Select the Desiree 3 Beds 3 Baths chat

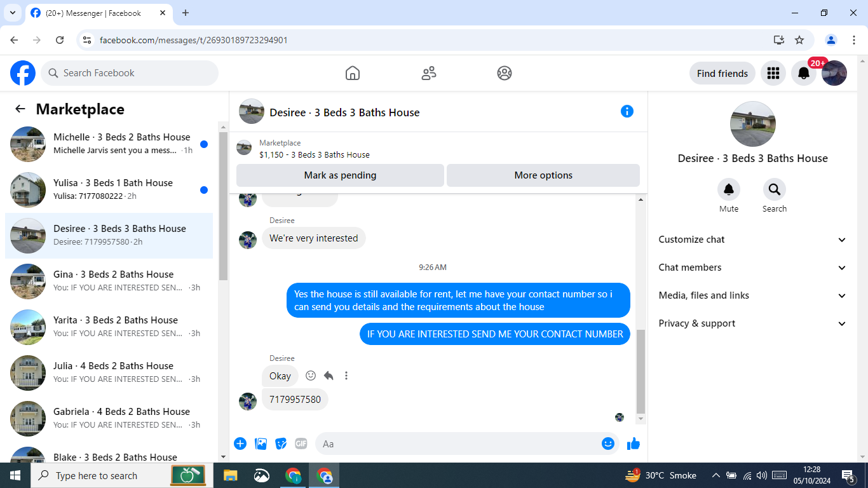[x=109, y=236]
